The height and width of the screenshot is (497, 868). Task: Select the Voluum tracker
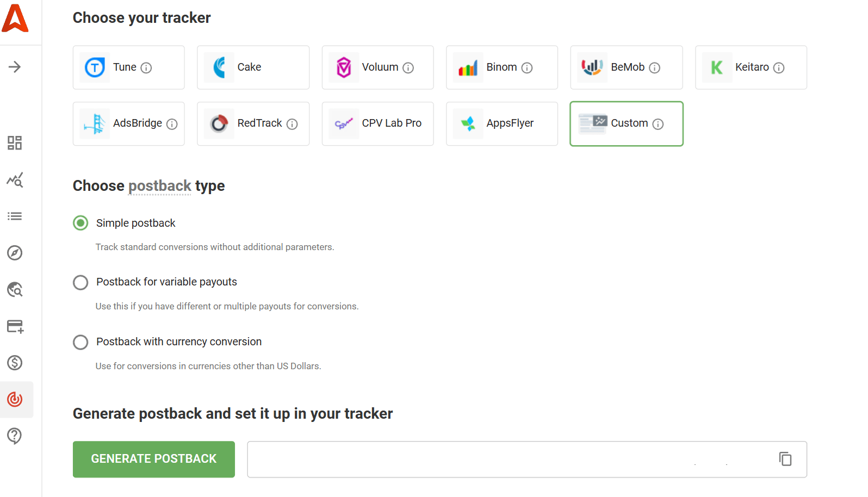pos(377,67)
